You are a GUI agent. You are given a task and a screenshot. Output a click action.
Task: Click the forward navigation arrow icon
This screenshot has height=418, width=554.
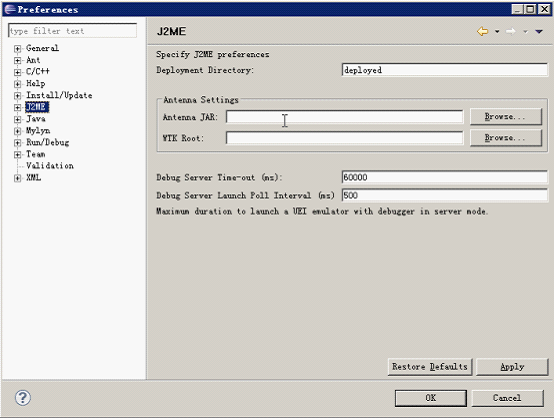(511, 31)
